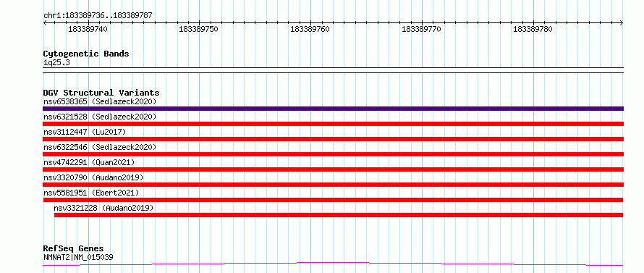
Task: Click the black cytogenetic band 1q25.3 line
Action: (x=333, y=70)
